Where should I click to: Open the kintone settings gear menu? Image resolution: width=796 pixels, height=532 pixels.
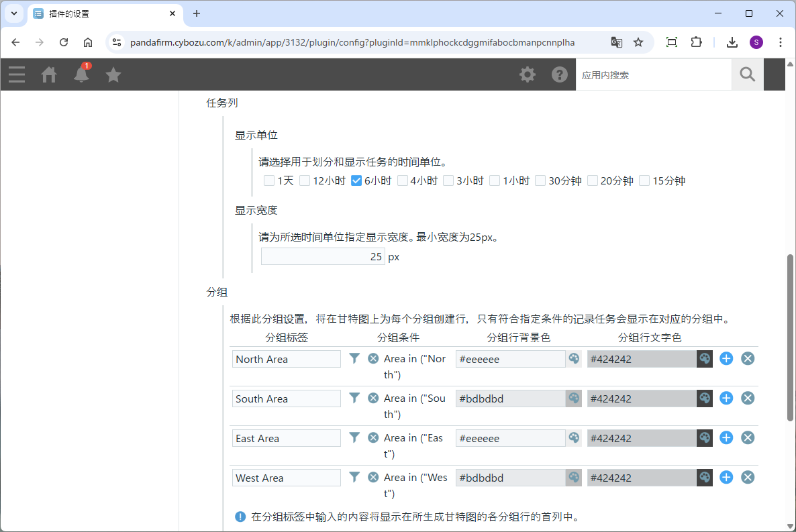(x=528, y=74)
